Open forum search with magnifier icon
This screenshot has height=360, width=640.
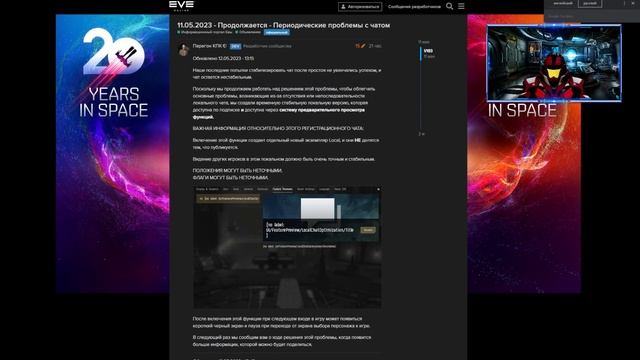(x=449, y=6)
